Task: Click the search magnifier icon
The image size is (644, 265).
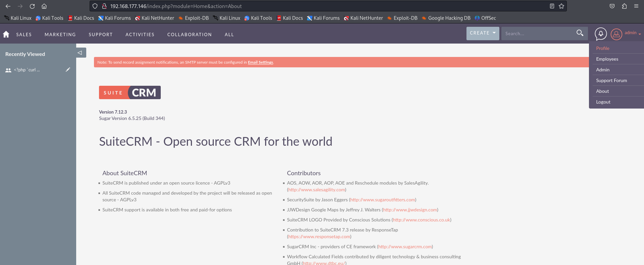Action: 580,33
